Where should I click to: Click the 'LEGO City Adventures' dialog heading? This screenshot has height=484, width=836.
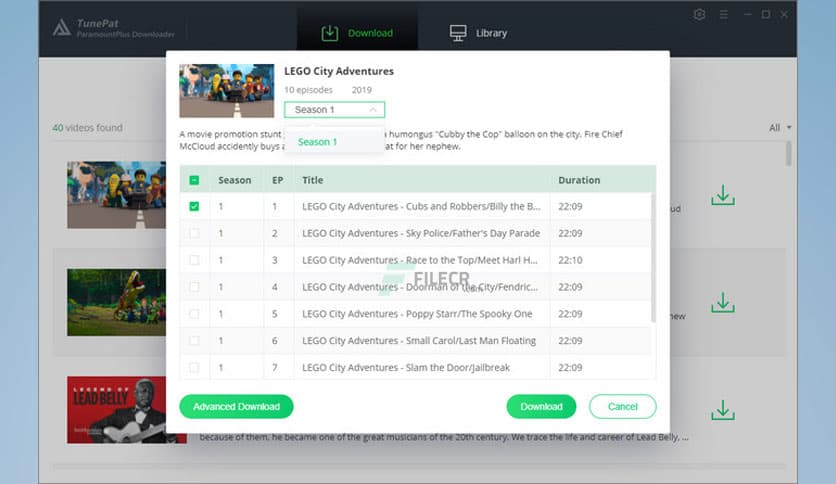coord(339,71)
